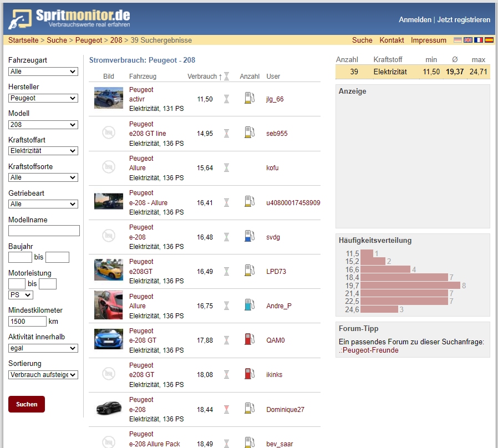Open black car photo for Dominique27
Viewport: 498px width, 448px height.
109,408
